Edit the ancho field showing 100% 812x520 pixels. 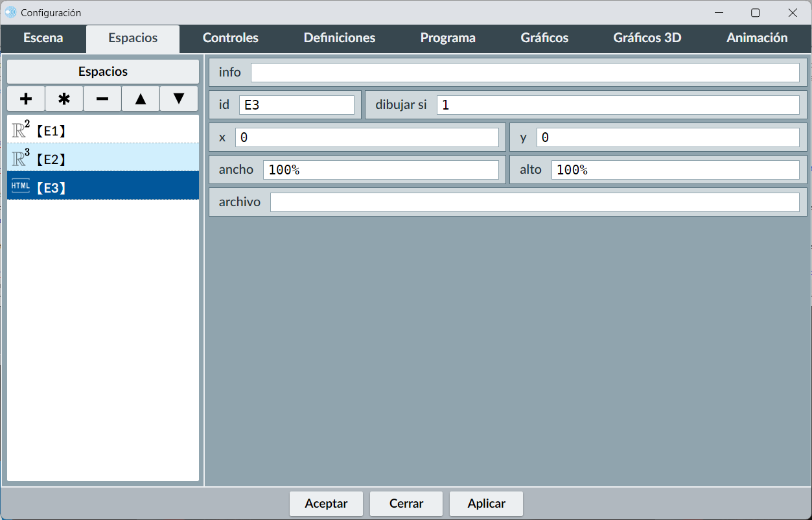[381, 170]
